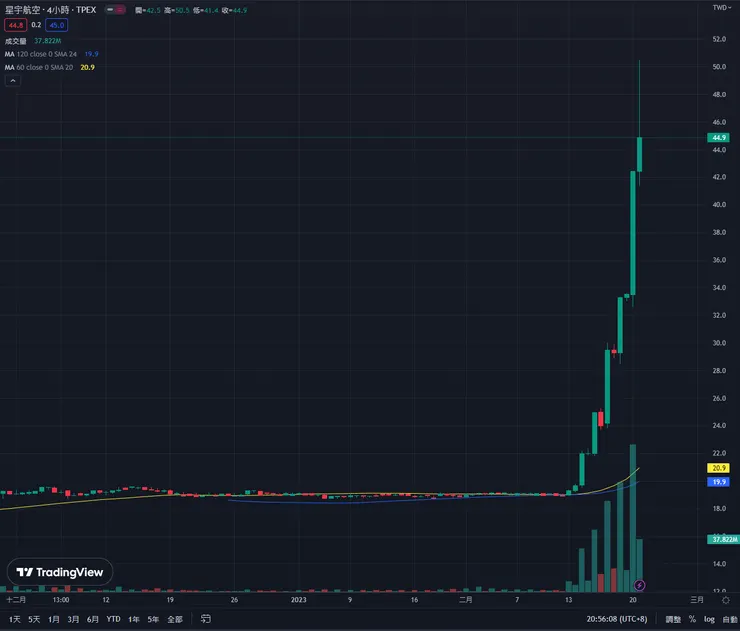The height and width of the screenshot is (631, 740).
Task: Click the blue 19.9 MA price label
Action: pos(718,482)
